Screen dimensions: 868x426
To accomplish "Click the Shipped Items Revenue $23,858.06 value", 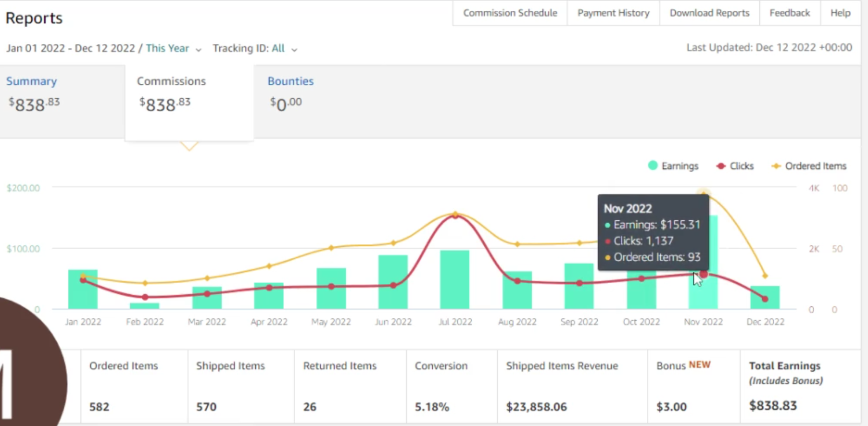I will [x=536, y=407].
